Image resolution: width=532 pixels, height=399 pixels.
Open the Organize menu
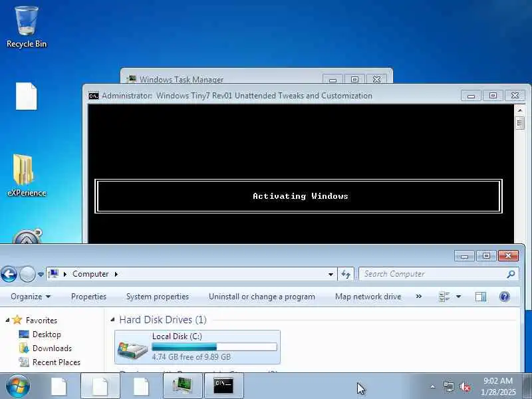coord(31,297)
